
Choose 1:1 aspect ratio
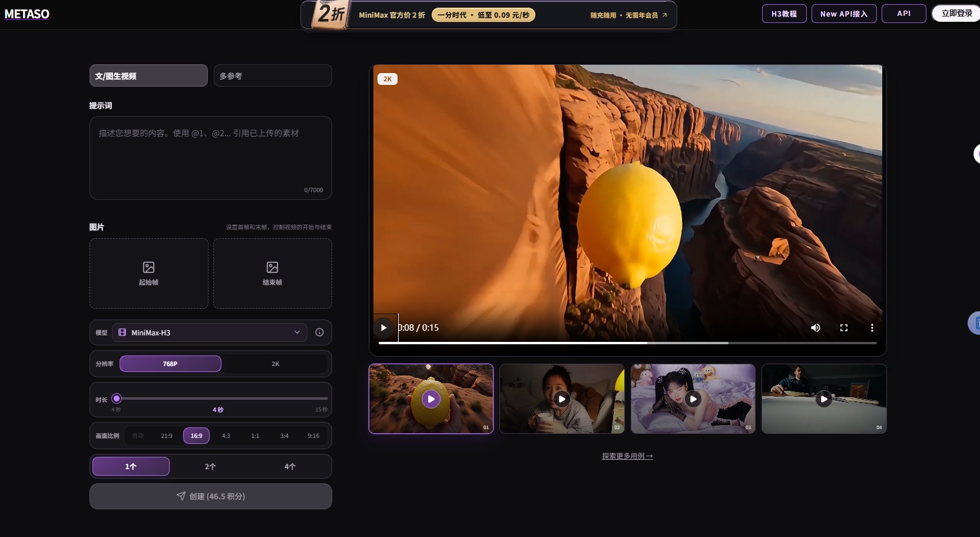coord(255,436)
